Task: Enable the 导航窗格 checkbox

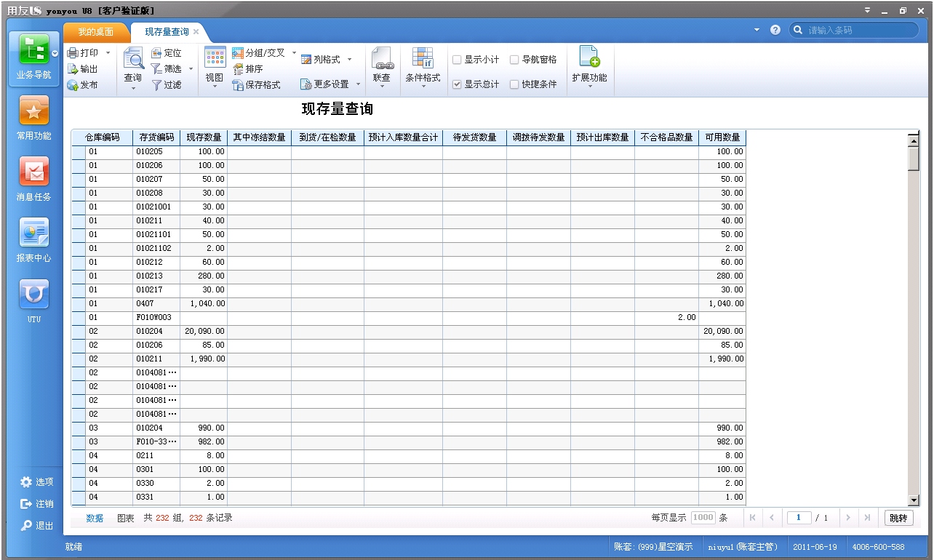Action: click(x=514, y=60)
